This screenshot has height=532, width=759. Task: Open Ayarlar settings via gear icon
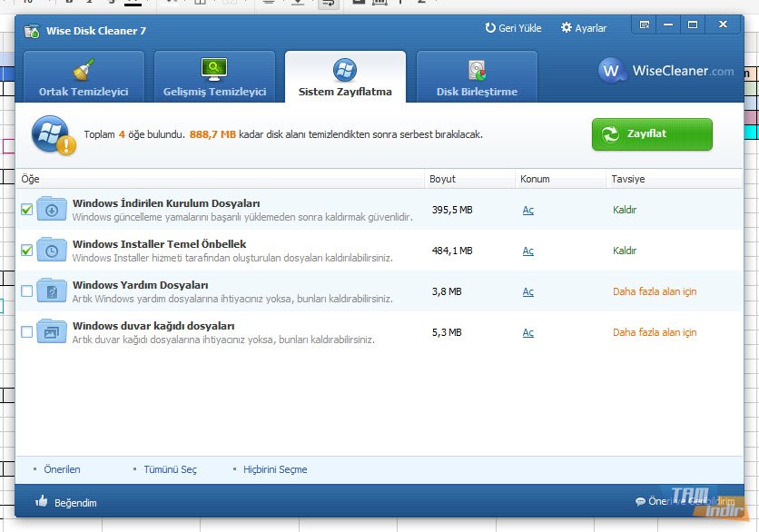pos(567,28)
